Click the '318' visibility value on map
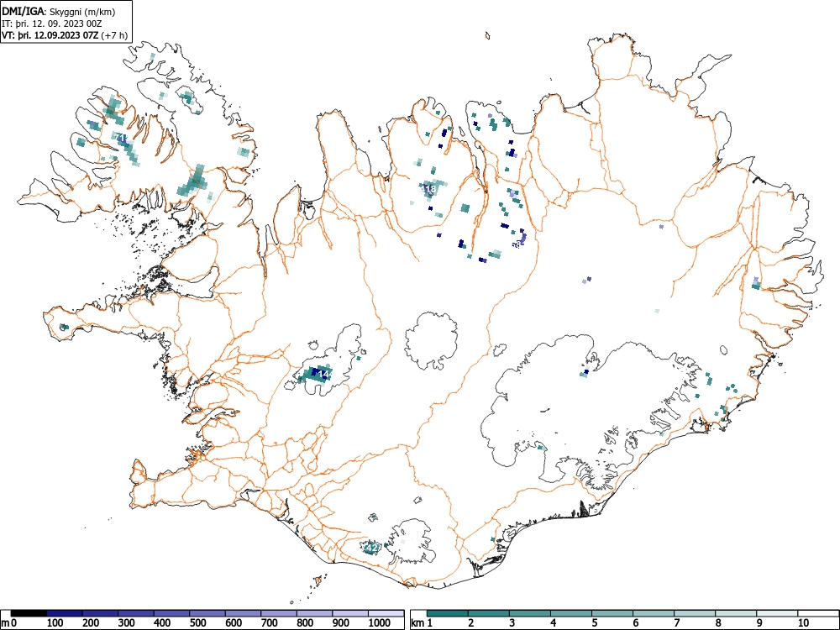 tap(429, 189)
